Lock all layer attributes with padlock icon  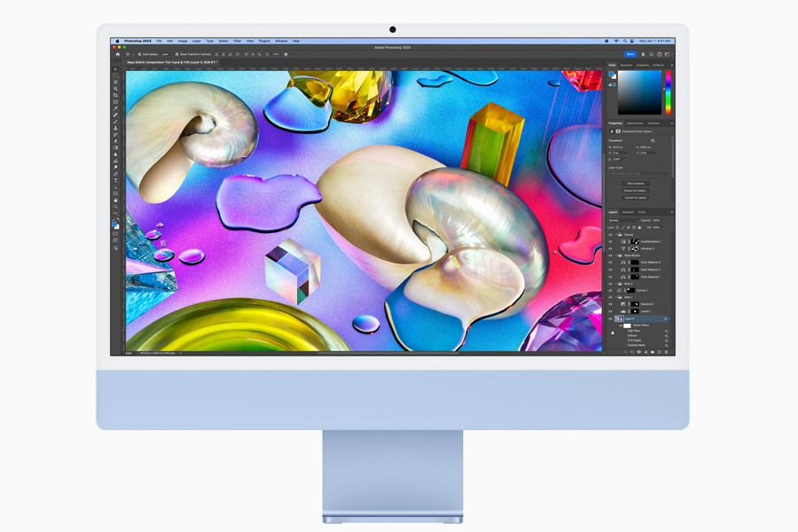tap(639, 228)
